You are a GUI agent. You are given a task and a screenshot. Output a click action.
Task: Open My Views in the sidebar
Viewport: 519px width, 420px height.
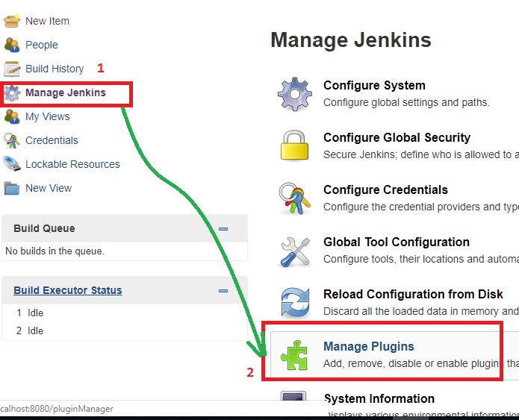coord(48,116)
